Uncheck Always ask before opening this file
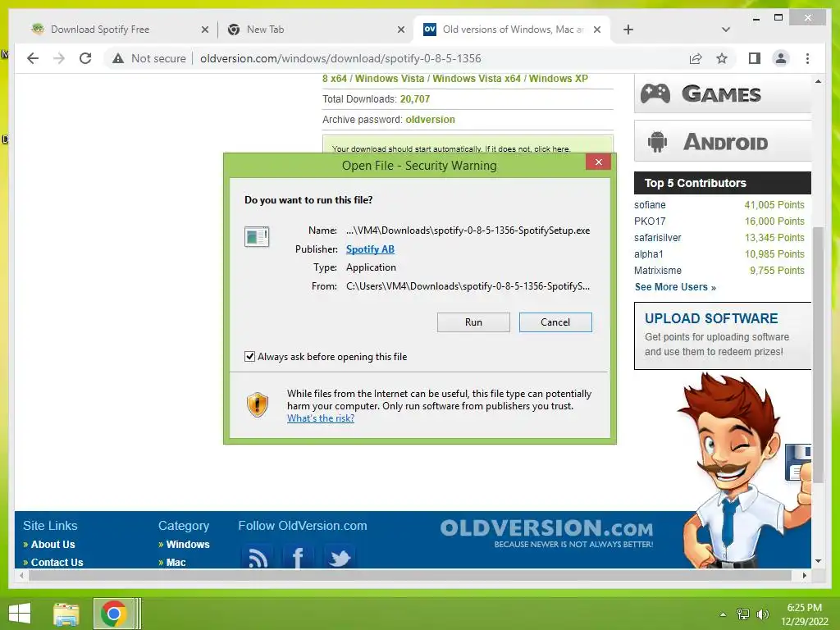This screenshot has width=840, height=630. click(x=249, y=356)
